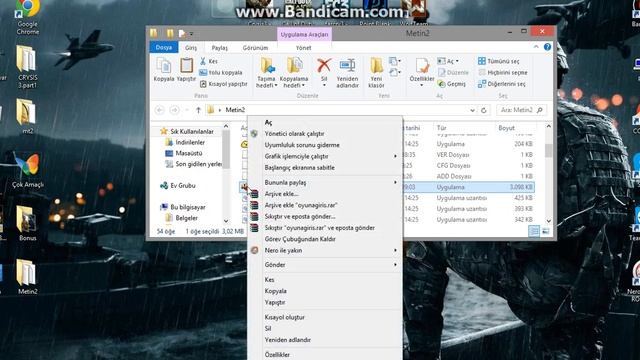This screenshot has height=360, width=640.
Task: Choose Yönetici olarak çalıştır
Action: click(324, 134)
